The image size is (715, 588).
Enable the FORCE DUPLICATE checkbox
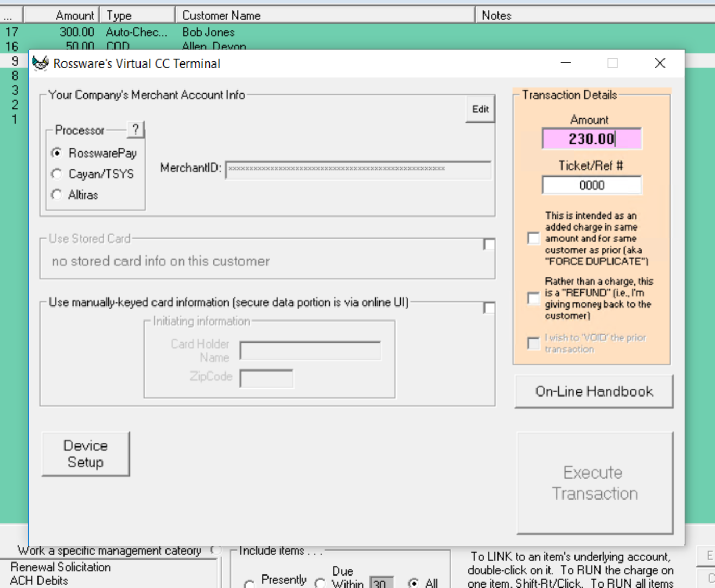533,238
